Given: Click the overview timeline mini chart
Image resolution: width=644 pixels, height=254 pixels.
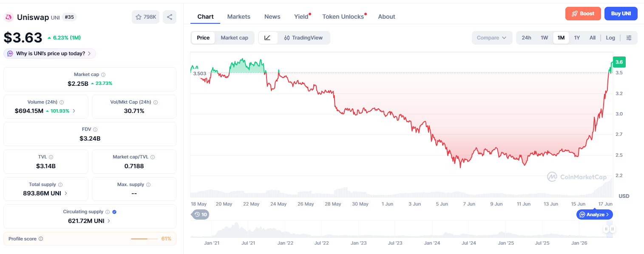Looking at the screenshot, I should pyautogui.click(x=401, y=230).
